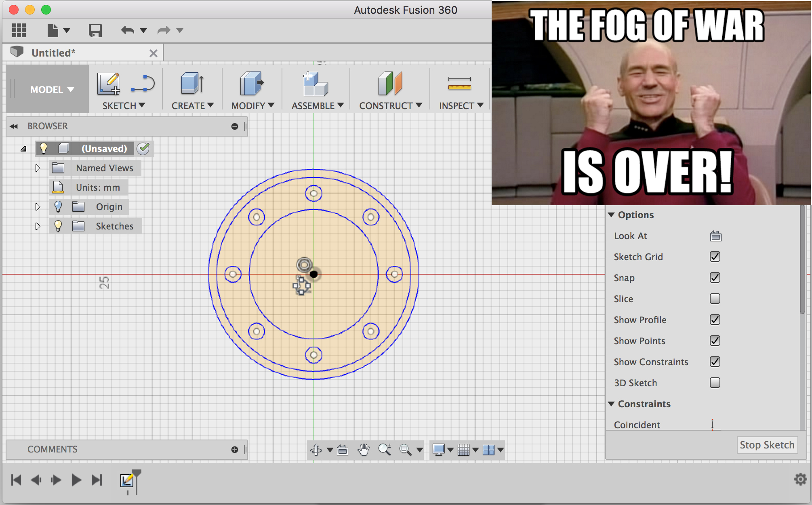Open the ASSEMBLE menu
The image size is (812, 505).
[x=318, y=106]
